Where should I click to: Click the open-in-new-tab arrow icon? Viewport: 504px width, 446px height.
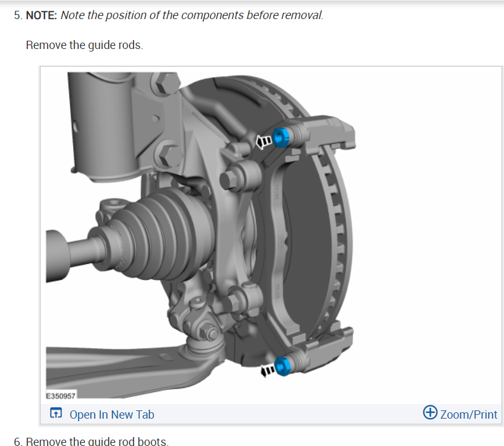56,413
